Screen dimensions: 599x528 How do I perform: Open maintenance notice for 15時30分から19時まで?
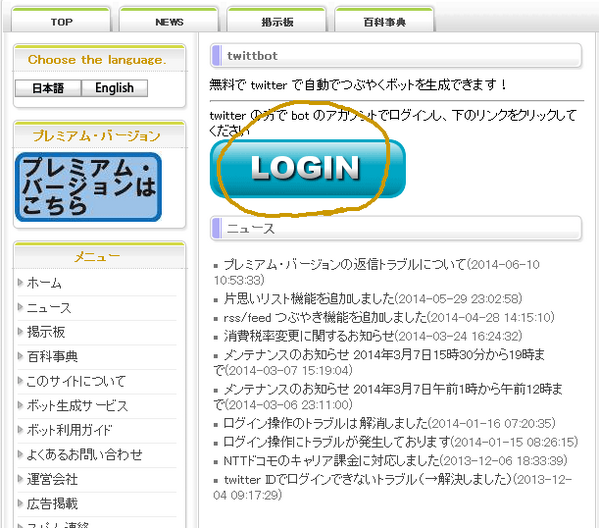point(379,362)
